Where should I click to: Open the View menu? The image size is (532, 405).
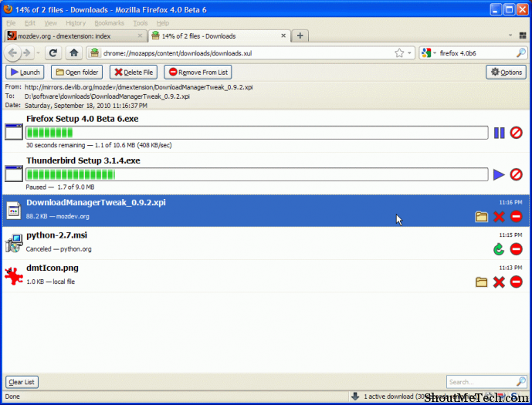point(50,23)
